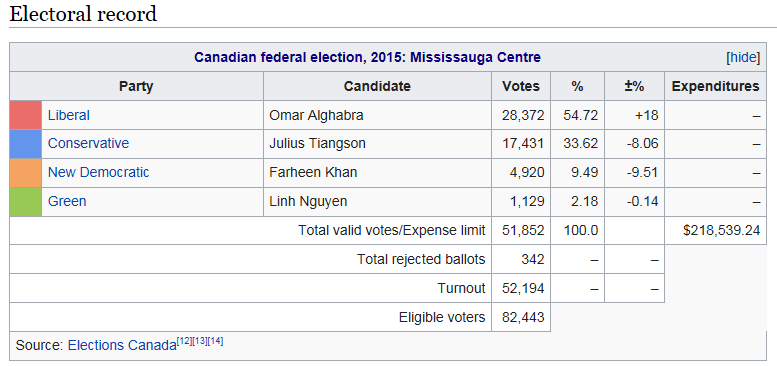Screen dimensions: 777x366
Task: Click the blue Conservative color swatch
Action: (x=25, y=144)
